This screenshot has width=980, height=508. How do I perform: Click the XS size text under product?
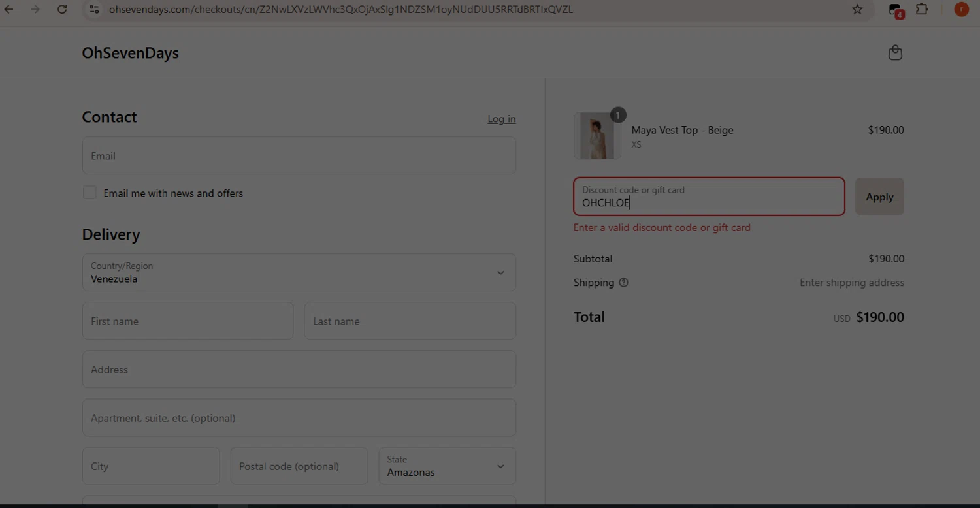636,144
